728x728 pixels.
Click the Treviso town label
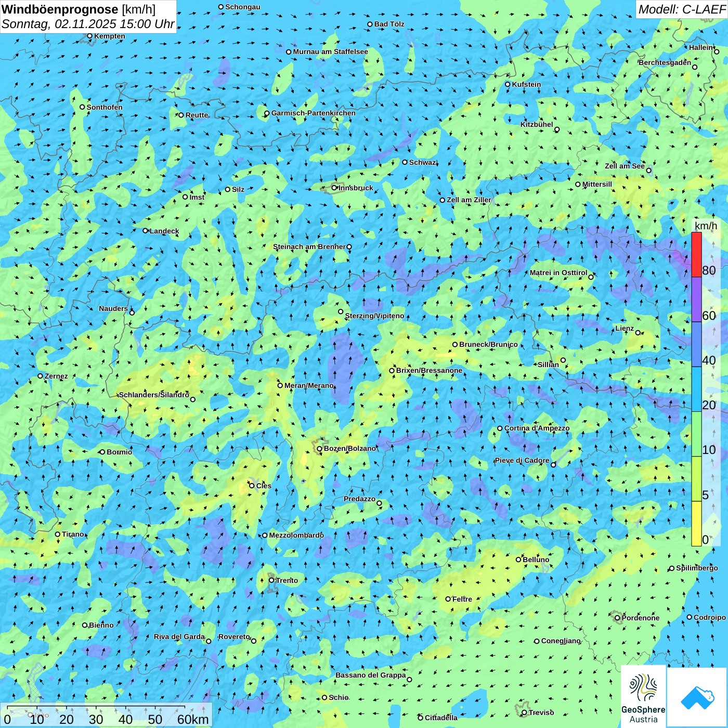[x=541, y=712]
